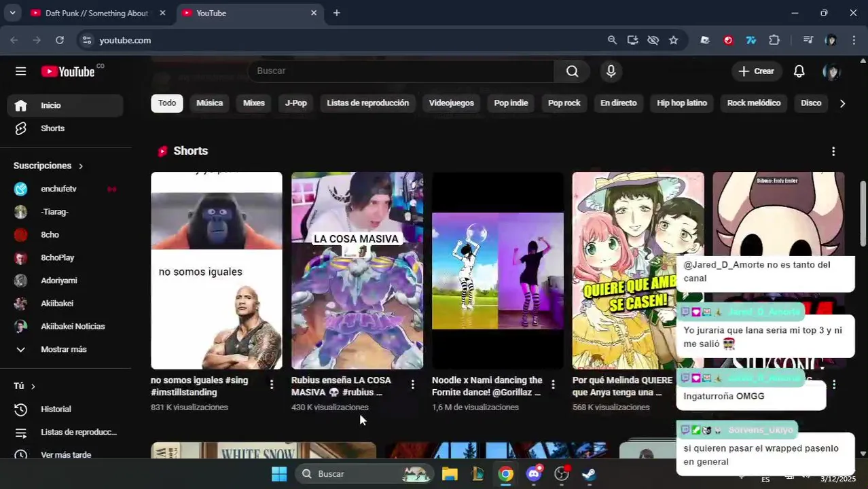Select the Listas de reproducción chip

pyautogui.click(x=367, y=103)
